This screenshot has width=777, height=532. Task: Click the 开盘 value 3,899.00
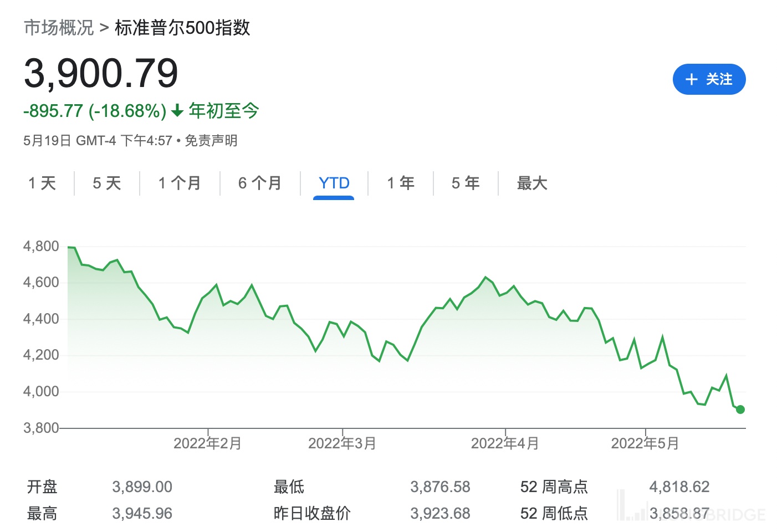point(142,487)
